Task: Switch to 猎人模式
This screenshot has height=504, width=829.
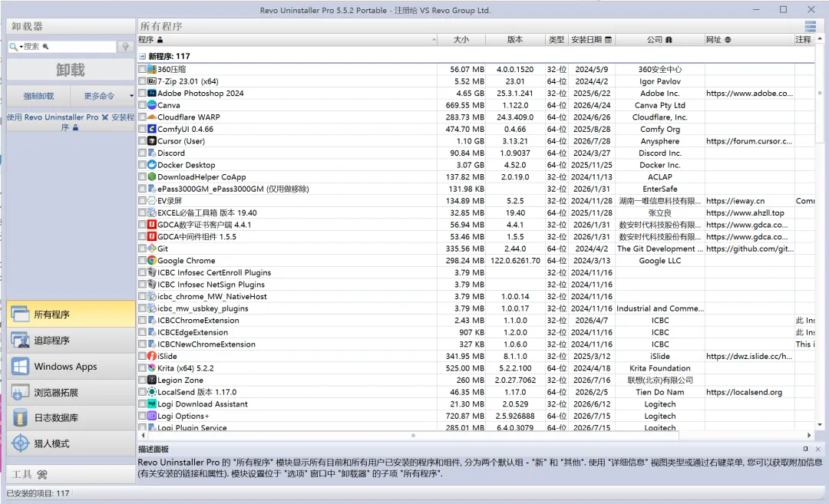Action: (71, 443)
